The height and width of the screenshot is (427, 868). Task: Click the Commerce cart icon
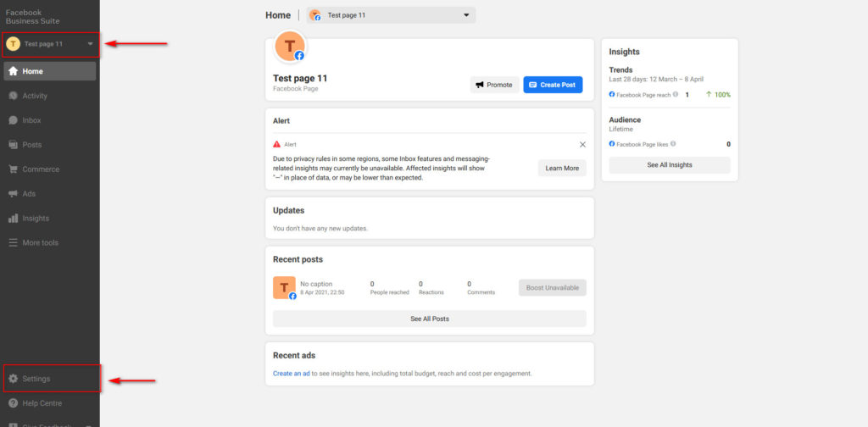[x=13, y=169]
